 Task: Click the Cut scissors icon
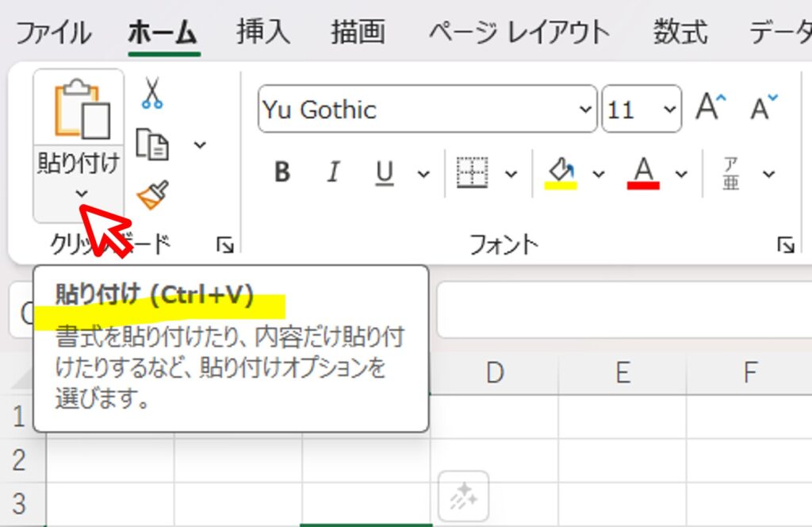151,93
